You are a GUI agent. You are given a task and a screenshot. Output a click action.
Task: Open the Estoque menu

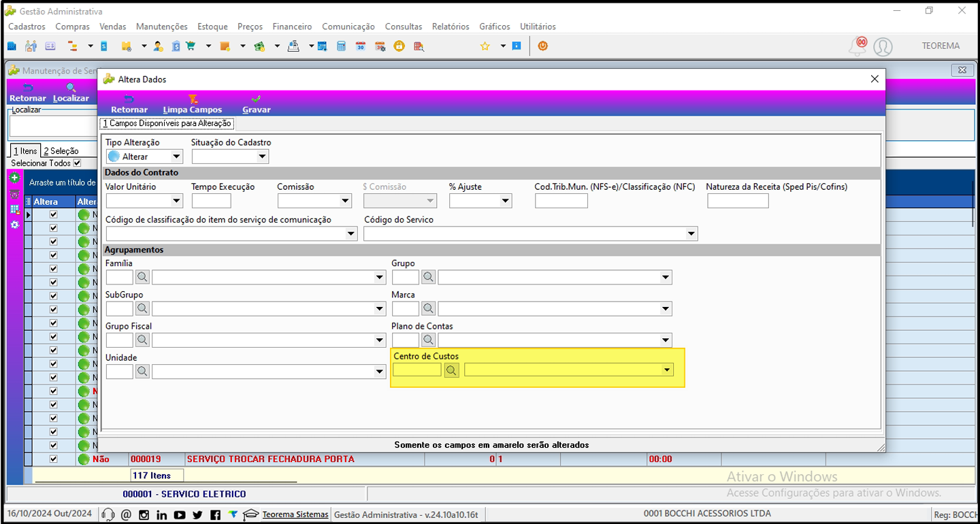212,27
